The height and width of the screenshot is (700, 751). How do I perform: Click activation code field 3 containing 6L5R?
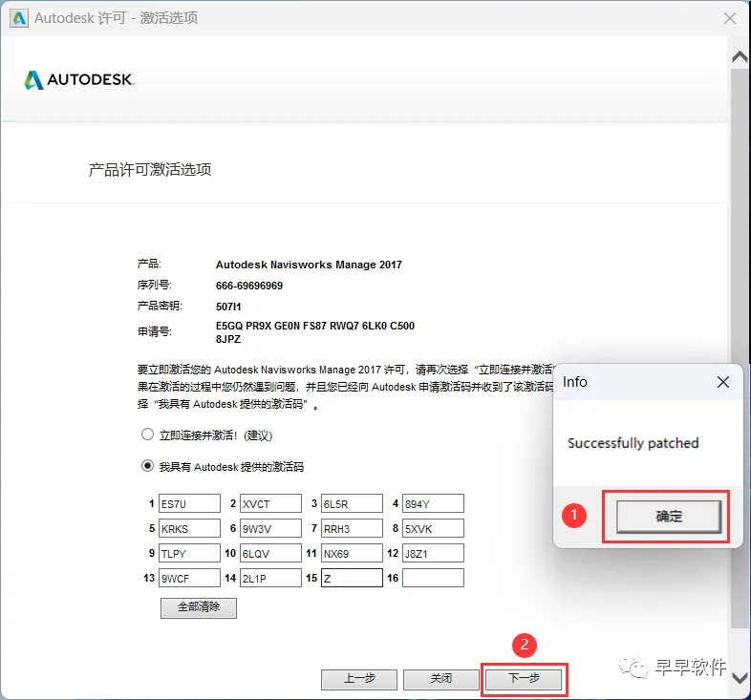click(x=352, y=503)
